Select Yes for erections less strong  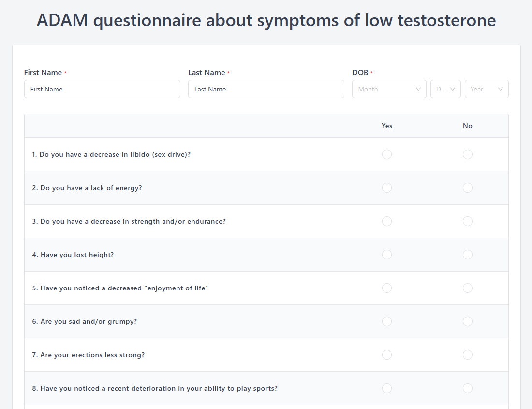click(x=387, y=355)
